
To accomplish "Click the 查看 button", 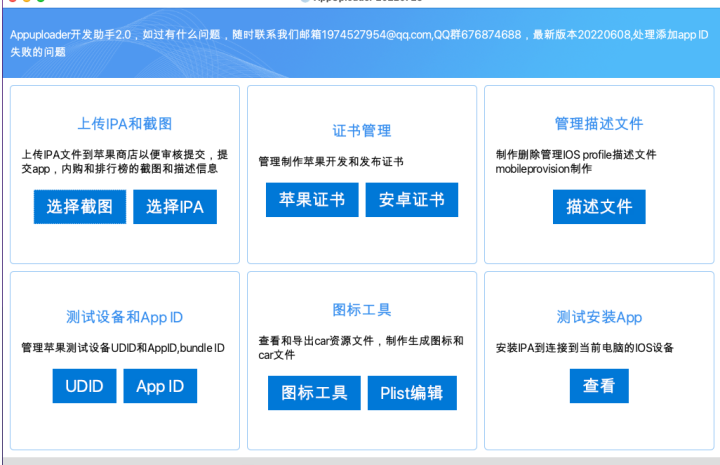I will pos(599,386).
